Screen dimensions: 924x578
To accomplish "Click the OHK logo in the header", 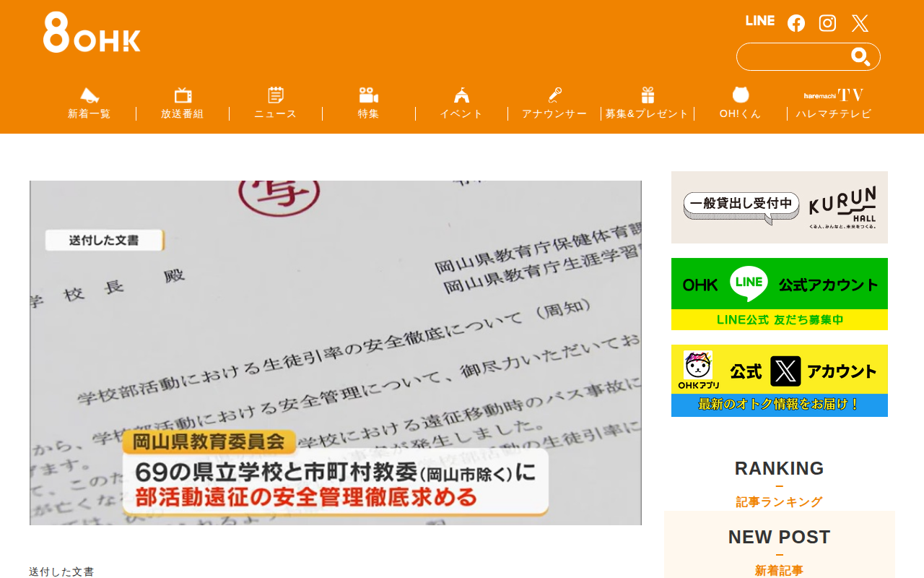I will (92, 33).
